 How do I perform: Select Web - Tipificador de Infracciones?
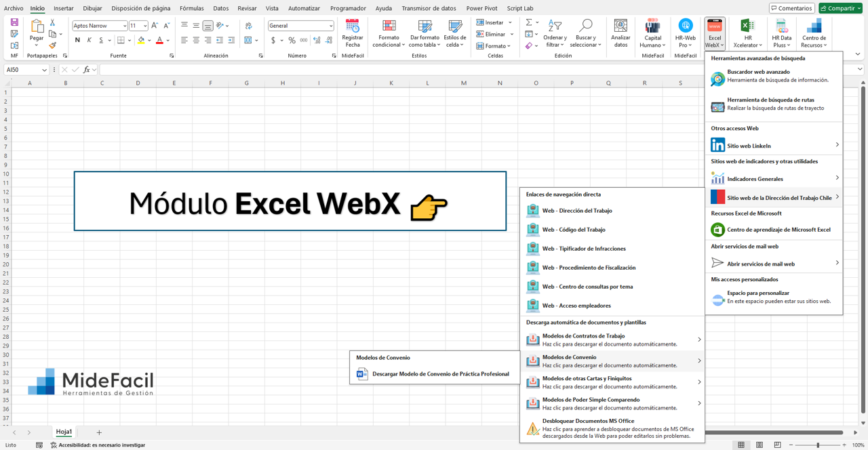point(612,249)
